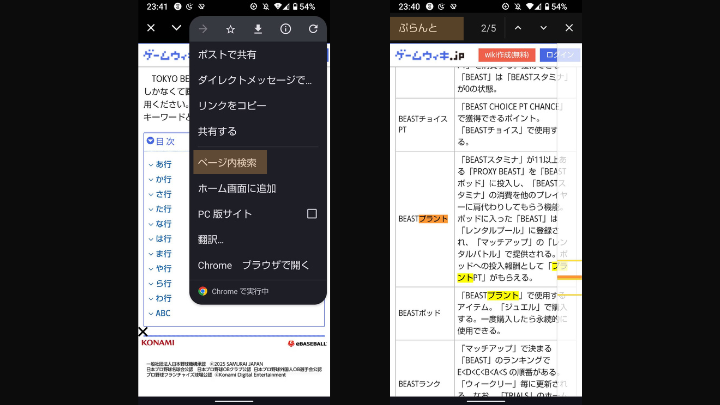Tap the wiki作成(無料) button

(x=506, y=55)
